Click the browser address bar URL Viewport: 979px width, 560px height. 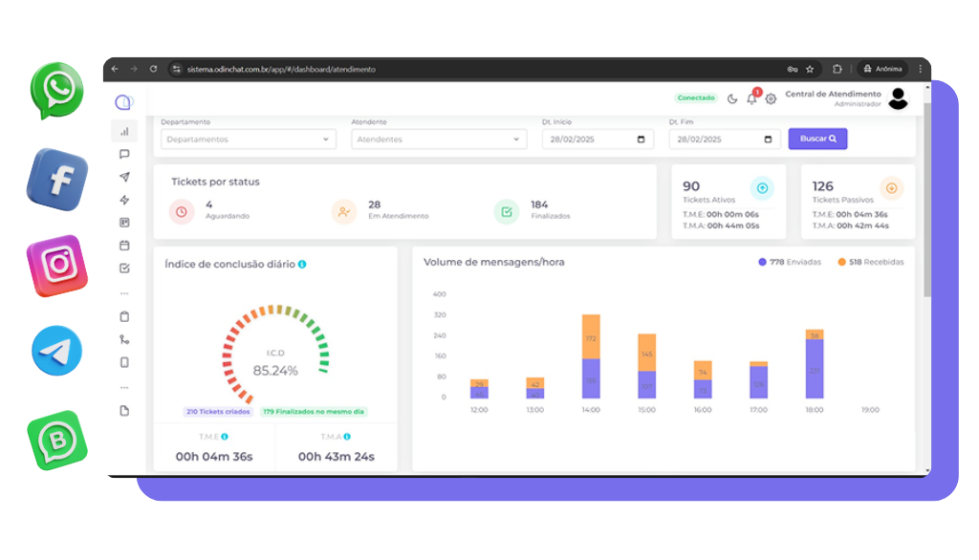[281, 70]
